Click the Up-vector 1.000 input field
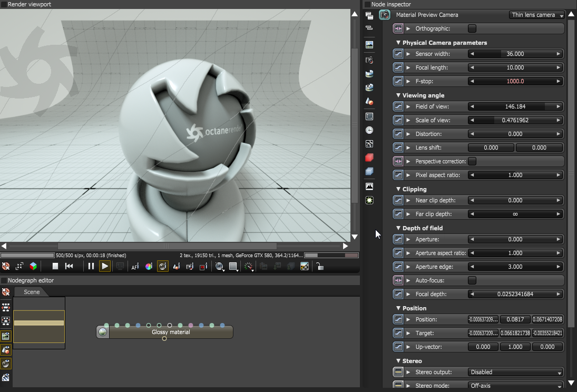 515,347
